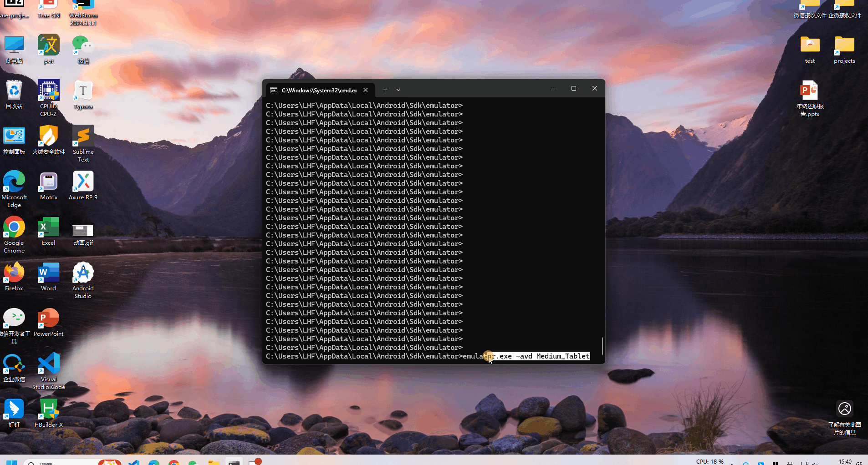Click the Google Chrome desktop icon
The image size is (868, 465).
(x=14, y=228)
